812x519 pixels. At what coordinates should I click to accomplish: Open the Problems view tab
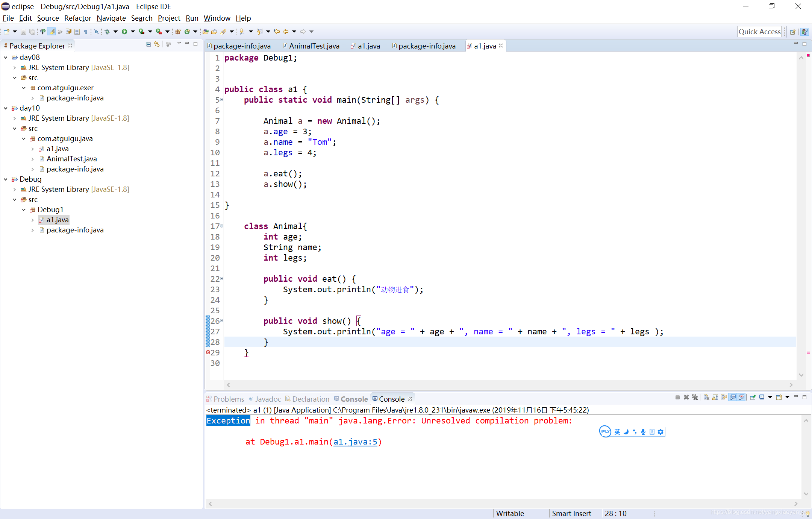228,399
